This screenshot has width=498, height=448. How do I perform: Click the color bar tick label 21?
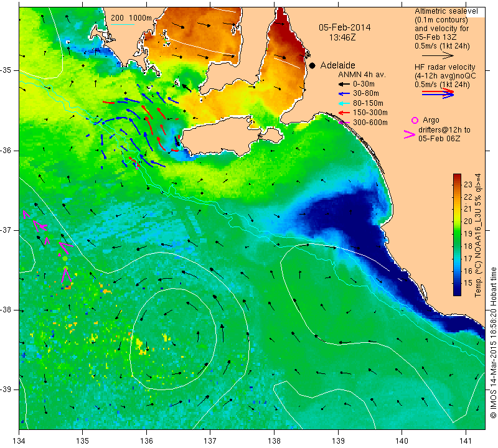(468, 209)
